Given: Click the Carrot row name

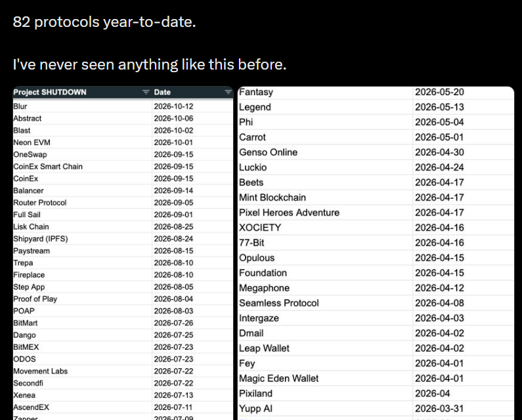Looking at the screenshot, I should (252, 137).
